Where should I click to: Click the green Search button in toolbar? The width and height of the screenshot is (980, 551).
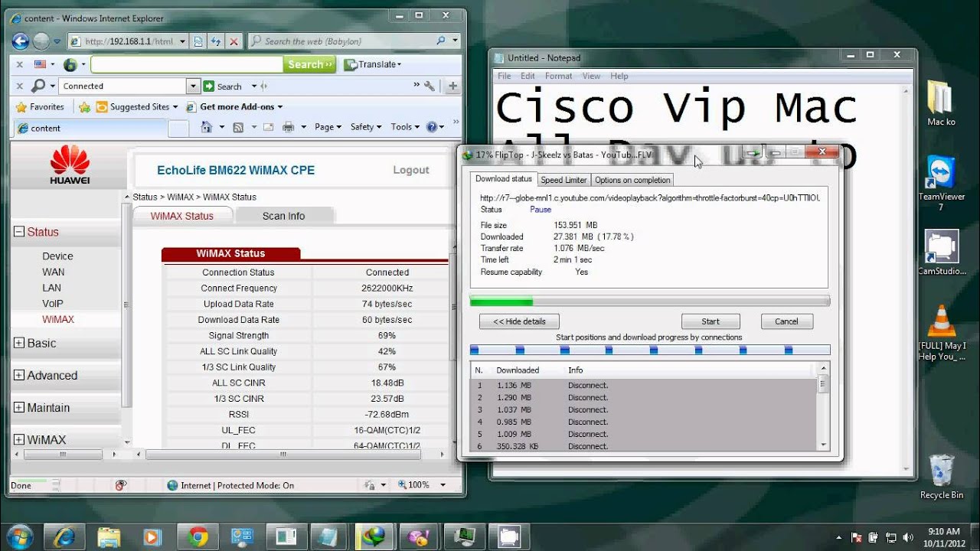(309, 64)
